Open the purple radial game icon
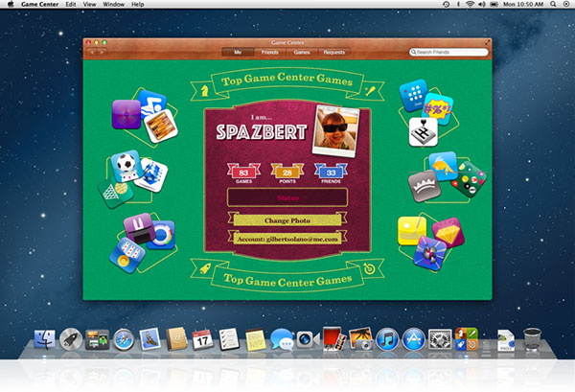 coord(126,114)
